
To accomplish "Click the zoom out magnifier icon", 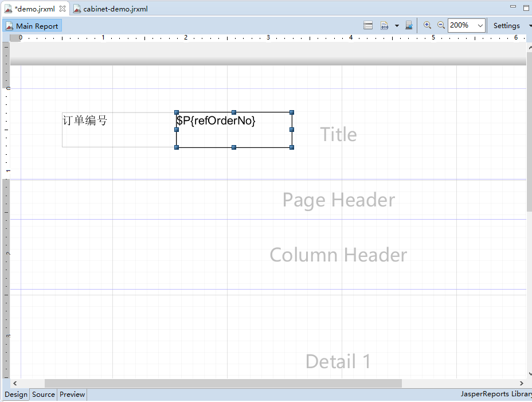I will 441,25.
